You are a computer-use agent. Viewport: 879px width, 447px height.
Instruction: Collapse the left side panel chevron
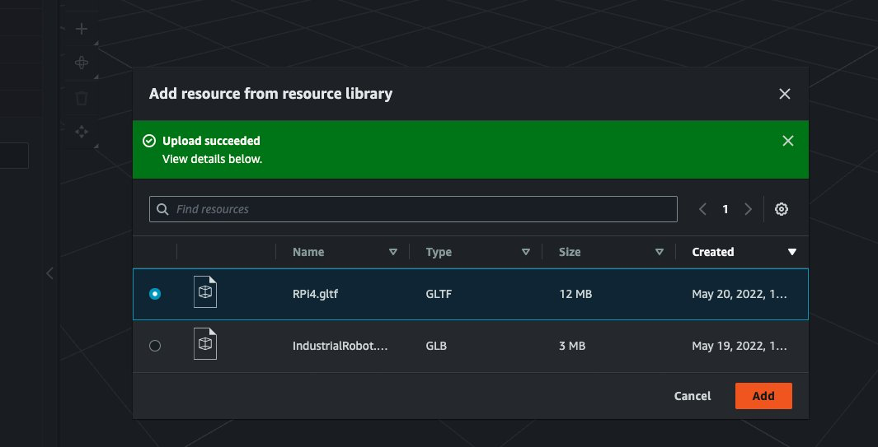[49, 273]
